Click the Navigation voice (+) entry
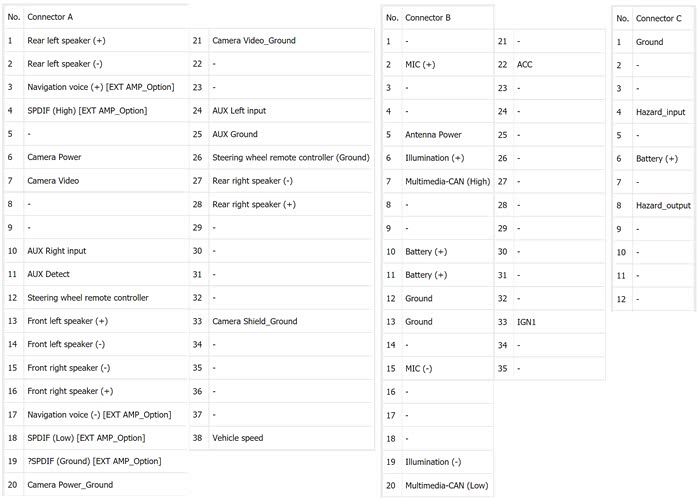 87,87
